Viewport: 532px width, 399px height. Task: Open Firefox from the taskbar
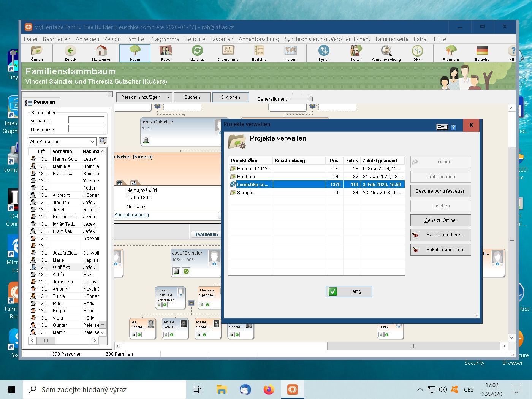click(x=269, y=389)
